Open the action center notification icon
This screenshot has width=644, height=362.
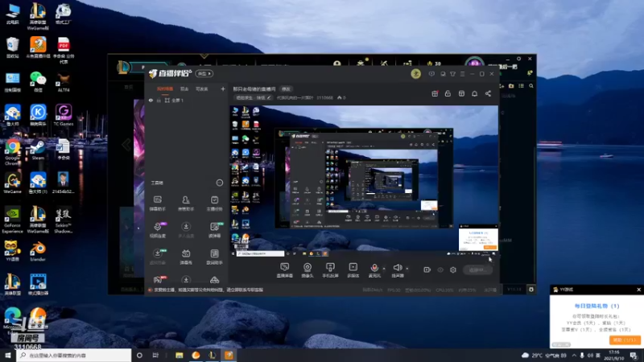coord(634,356)
